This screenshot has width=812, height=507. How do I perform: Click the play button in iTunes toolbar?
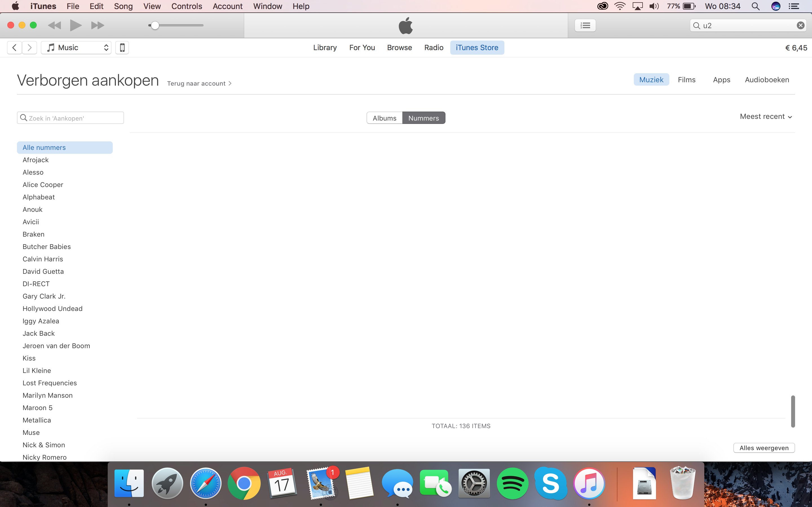point(76,25)
